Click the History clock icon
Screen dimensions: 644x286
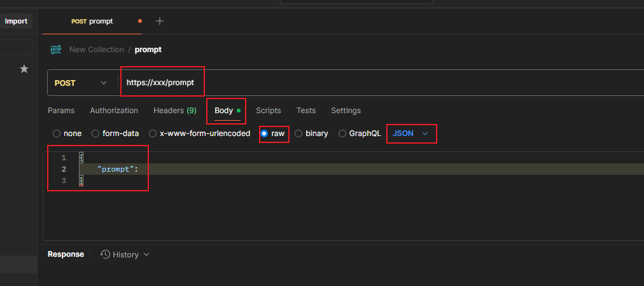click(x=105, y=254)
